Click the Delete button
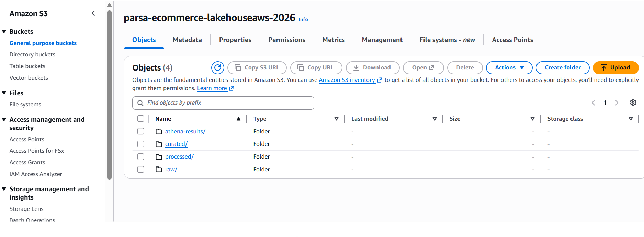Viewport: 644px width, 237px height. (x=465, y=68)
